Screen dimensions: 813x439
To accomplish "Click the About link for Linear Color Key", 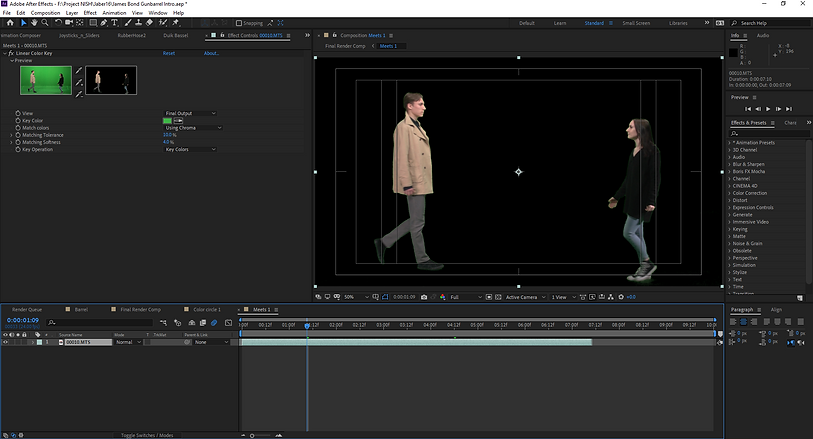I will pos(211,53).
